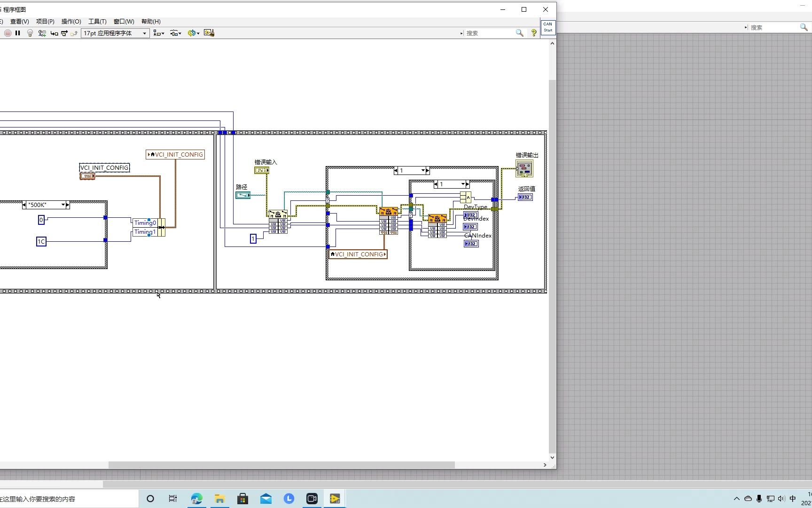Toggle Highlight Execution light bulb

[x=30, y=33]
